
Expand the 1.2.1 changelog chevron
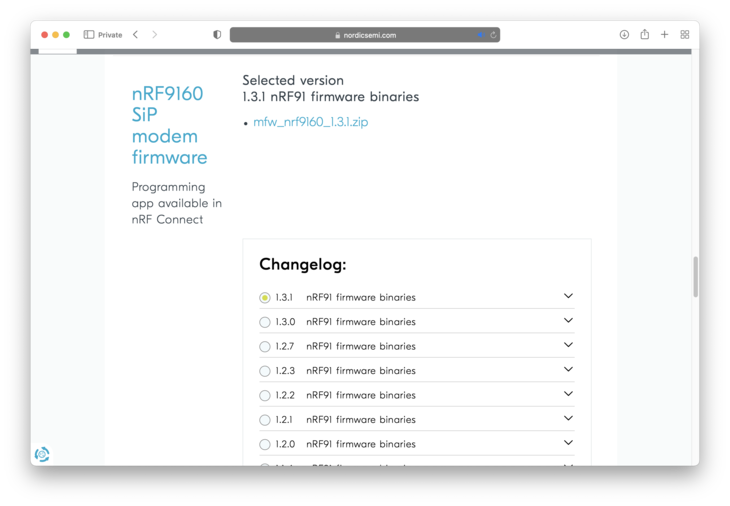click(568, 418)
